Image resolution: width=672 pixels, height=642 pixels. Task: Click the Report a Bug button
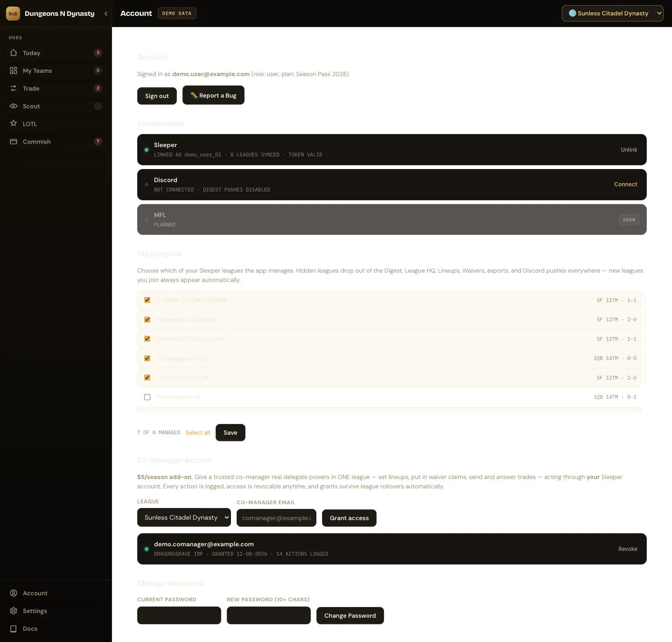coord(213,95)
